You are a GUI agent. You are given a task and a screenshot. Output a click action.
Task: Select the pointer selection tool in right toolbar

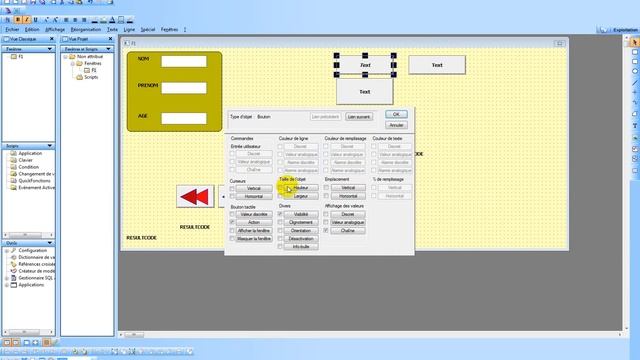click(x=635, y=42)
